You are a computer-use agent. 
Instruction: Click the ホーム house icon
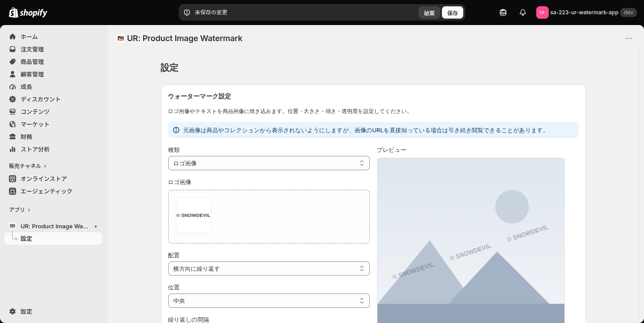pos(13,37)
